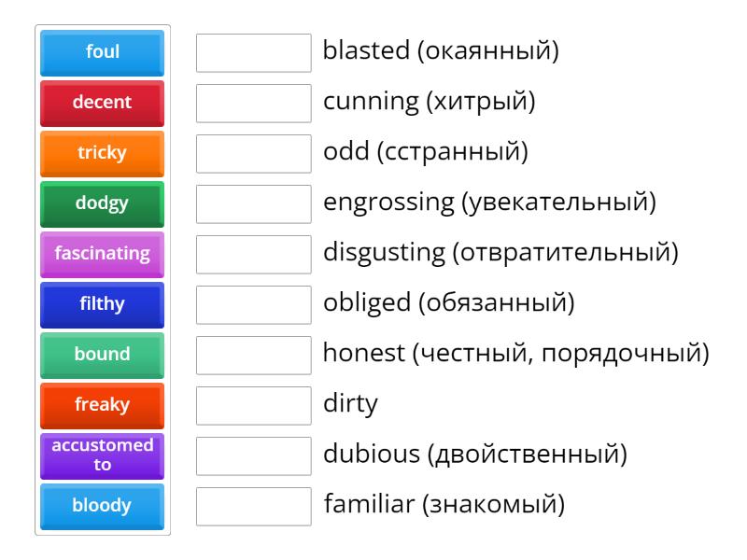Viewport: 747px width, 560px height.
Task: Select the red 'decent' word tile
Action: 101,104
